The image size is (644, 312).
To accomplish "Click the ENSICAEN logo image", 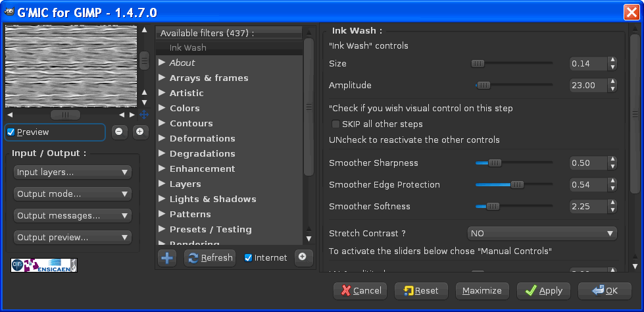I will point(44,265).
